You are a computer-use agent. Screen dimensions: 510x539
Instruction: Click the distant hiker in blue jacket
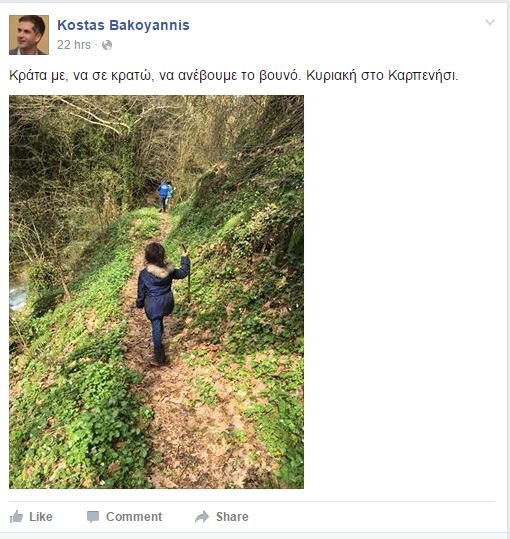(x=164, y=196)
